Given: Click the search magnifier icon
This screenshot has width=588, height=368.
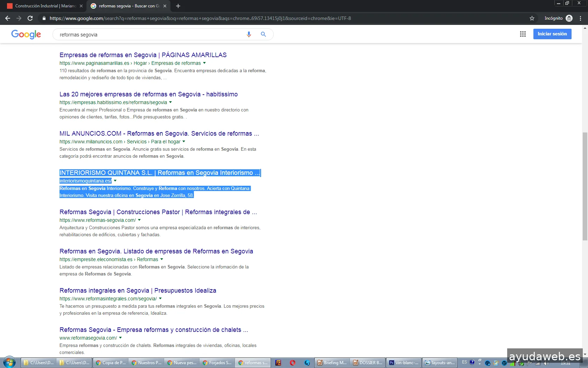Looking at the screenshot, I should click(263, 34).
